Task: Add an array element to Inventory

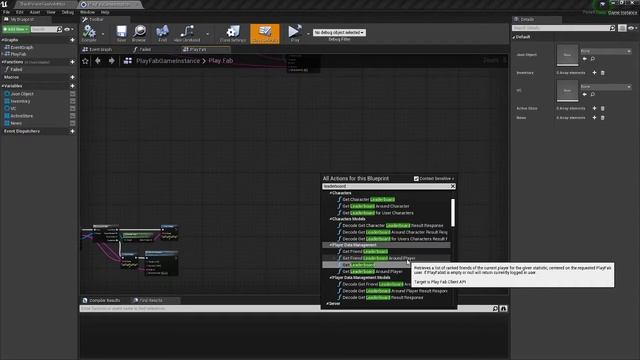Action: coord(594,73)
